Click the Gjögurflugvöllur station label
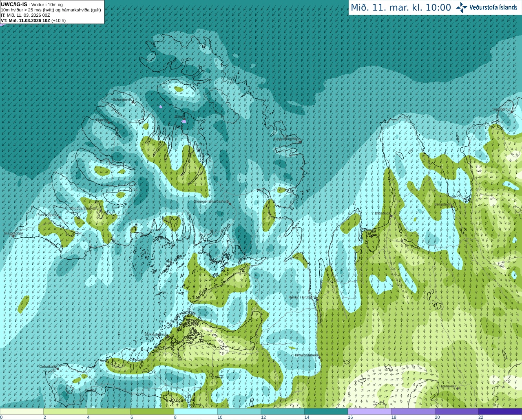 [287, 139]
